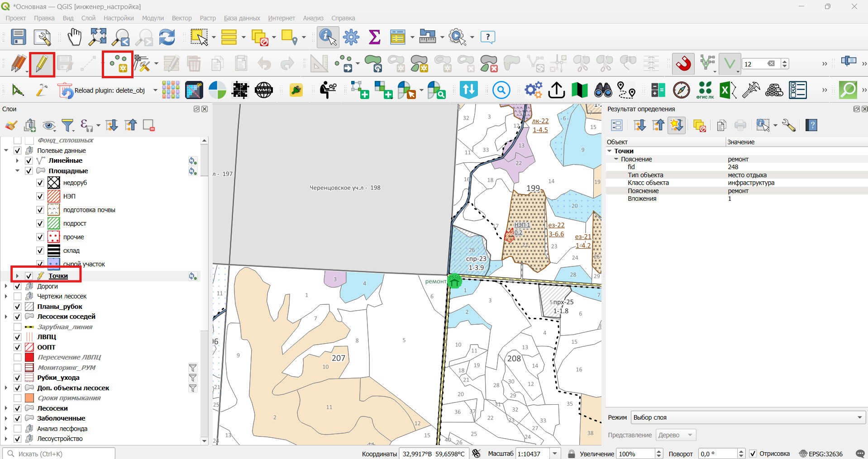Open the Statistical Summary sigma tool
The width and height of the screenshot is (868, 459).
point(374,37)
